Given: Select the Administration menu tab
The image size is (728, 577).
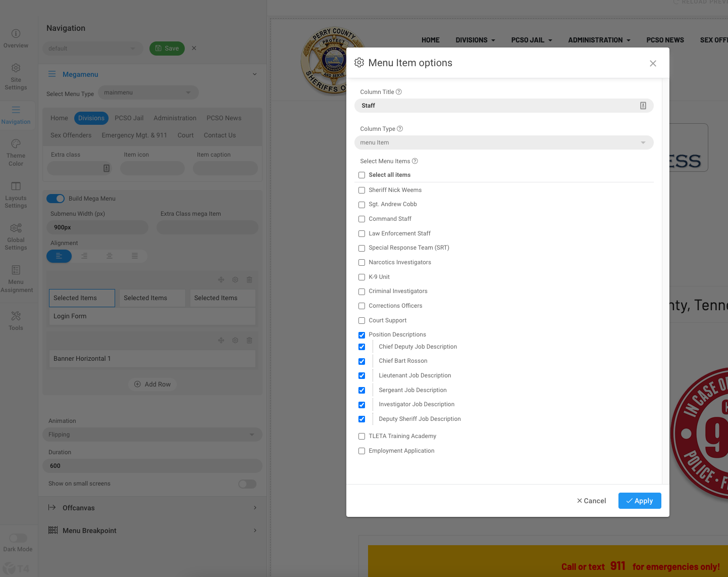Looking at the screenshot, I should (x=175, y=118).
